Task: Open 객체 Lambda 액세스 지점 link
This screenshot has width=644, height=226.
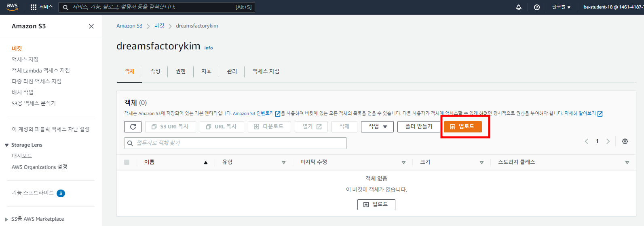Action: pyautogui.click(x=41, y=70)
